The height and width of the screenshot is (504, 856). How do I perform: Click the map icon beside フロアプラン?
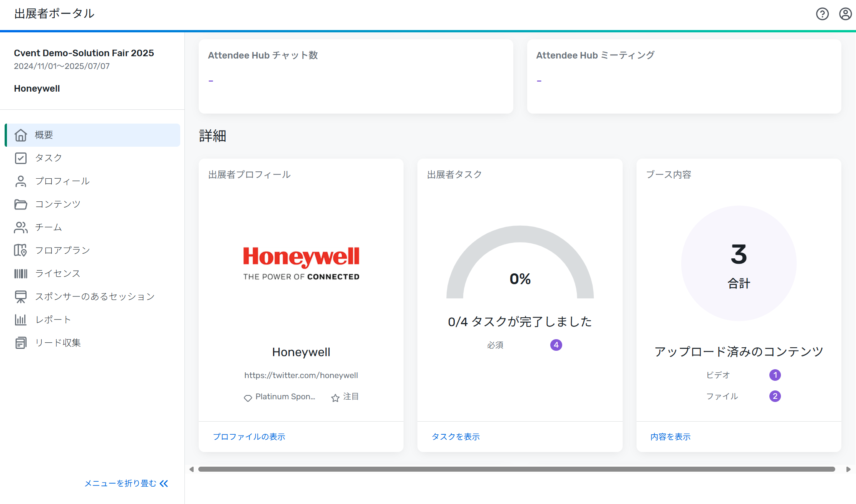pyautogui.click(x=21, y=251)
